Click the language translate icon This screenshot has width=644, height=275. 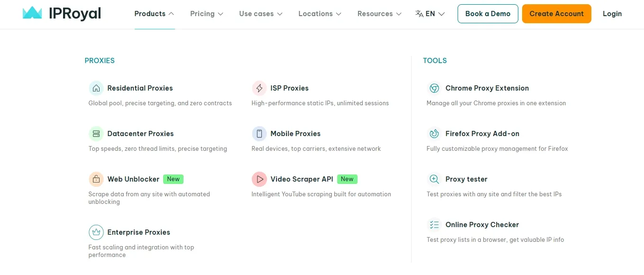click(x=419, y=14)
